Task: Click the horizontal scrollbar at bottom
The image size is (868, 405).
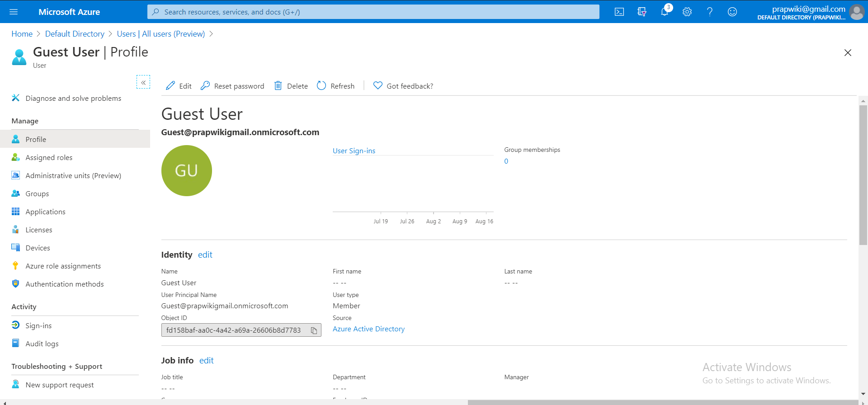Action: [663, 402]
